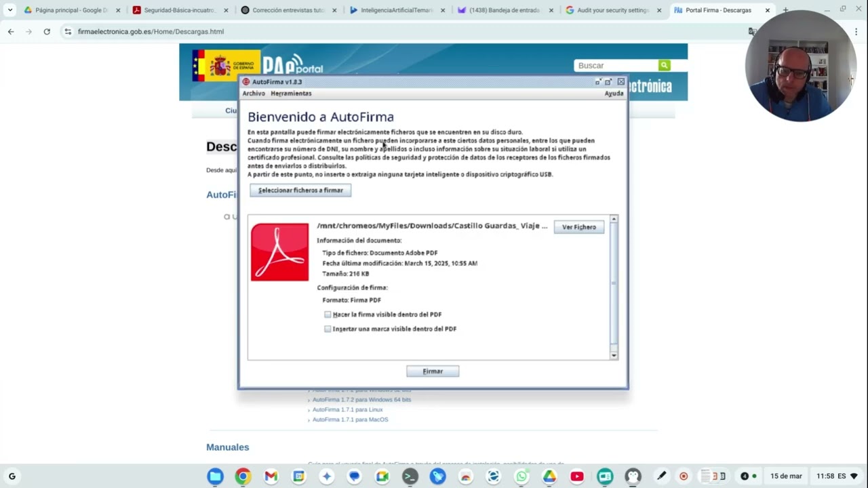Open the Gemini sparkle app in the shelf
The height and width of the screenshot is (488, 868).
(x=326, y=476)
